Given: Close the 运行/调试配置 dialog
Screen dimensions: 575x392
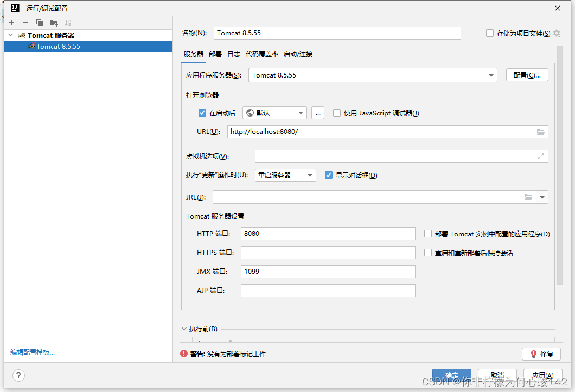Looking at the screenshot, I should pos(558,8).
